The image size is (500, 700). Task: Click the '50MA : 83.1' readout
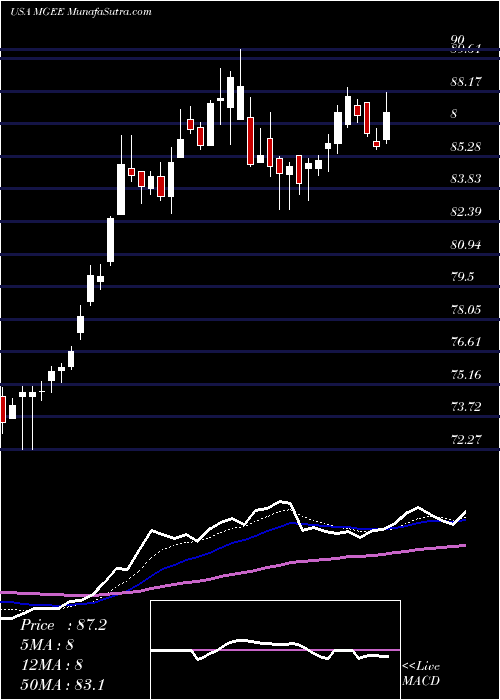(62, 684)
